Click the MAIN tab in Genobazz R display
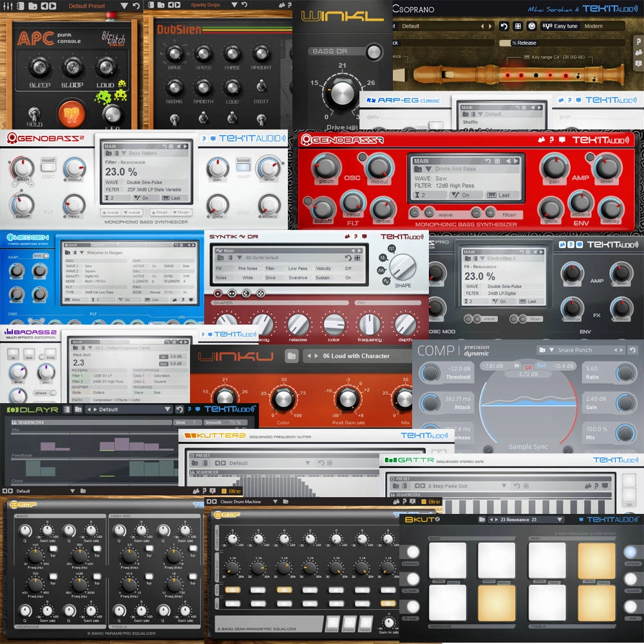The image size is (644, 644). (x=421, y=161)
